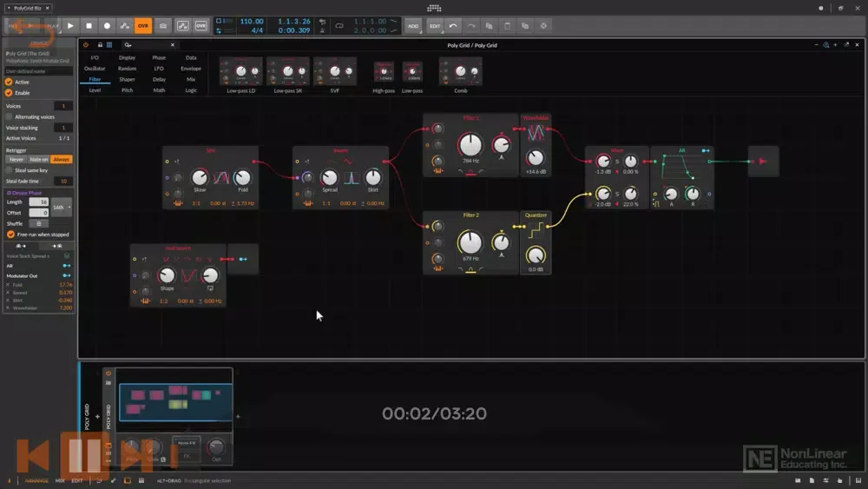Switch to the ARRANGE view at bottom
The height and width of the screenshot is (489, 868).
36,480
